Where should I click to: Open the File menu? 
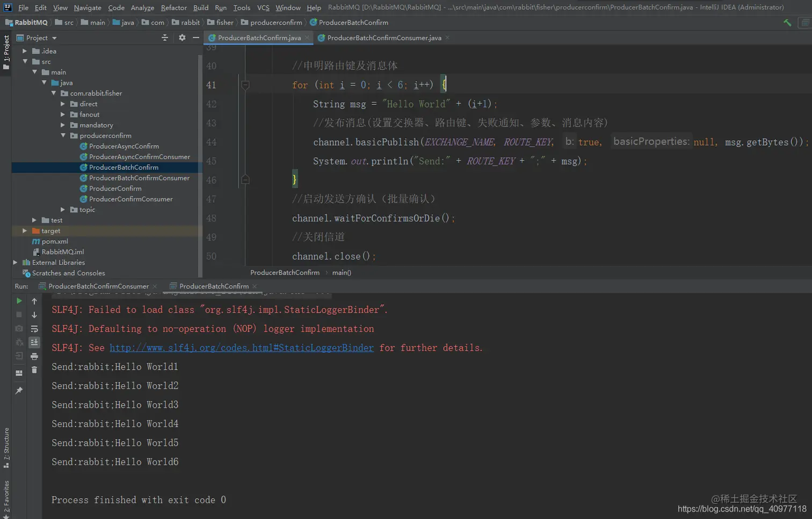tap(23, 8)
